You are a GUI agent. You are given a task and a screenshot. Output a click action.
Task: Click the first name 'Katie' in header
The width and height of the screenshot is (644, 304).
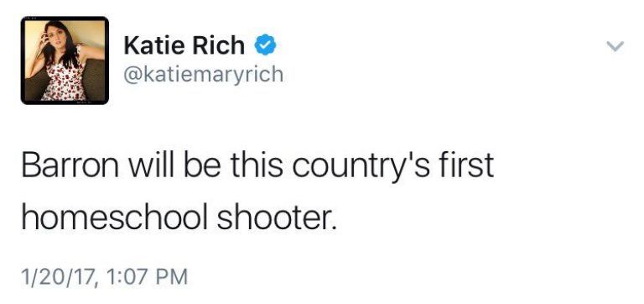click(155, 45)
